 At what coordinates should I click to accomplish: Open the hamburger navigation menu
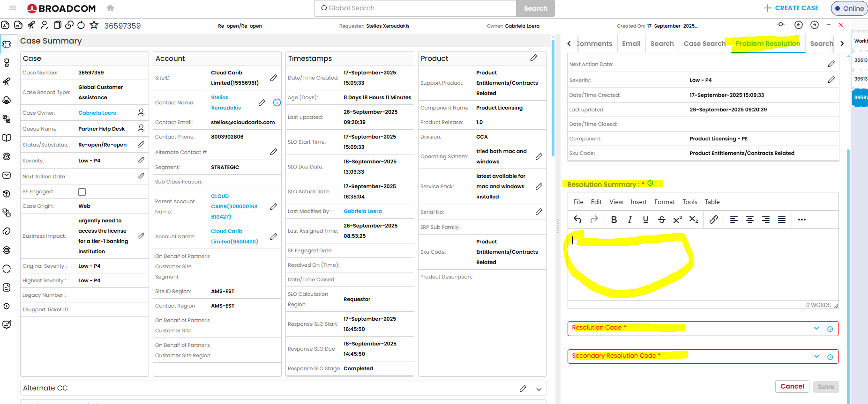(13, 8)
